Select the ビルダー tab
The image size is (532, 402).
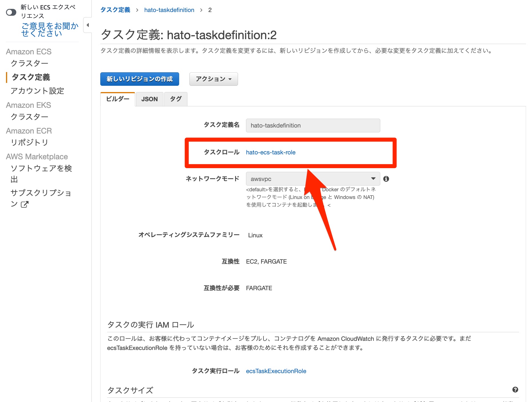coord(117,99)
